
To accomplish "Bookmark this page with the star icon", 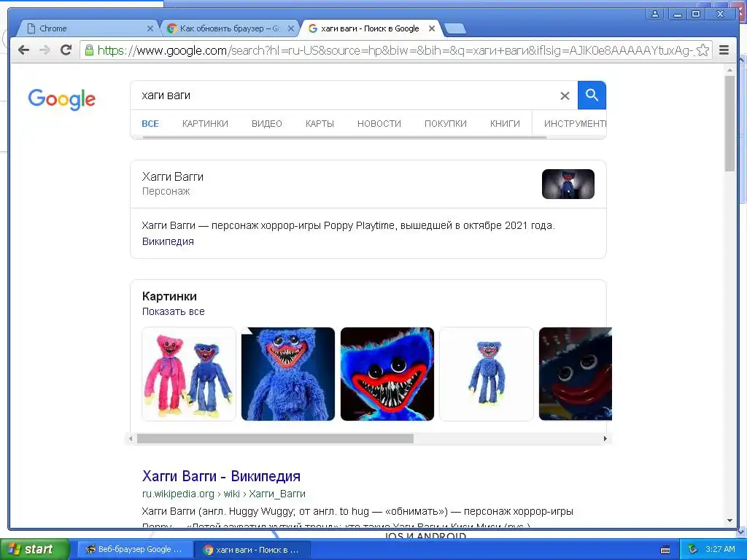I will pos(703,50).
